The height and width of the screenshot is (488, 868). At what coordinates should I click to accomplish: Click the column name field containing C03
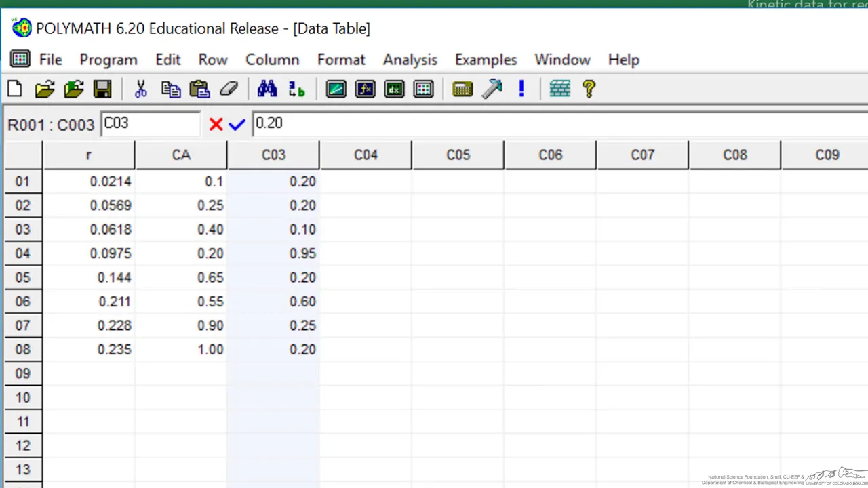point(151,124)
